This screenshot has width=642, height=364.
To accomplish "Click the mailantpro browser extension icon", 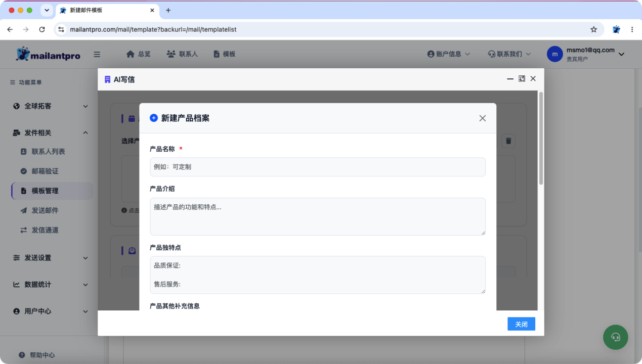I will pyautogui.click(x=616, y=29).
